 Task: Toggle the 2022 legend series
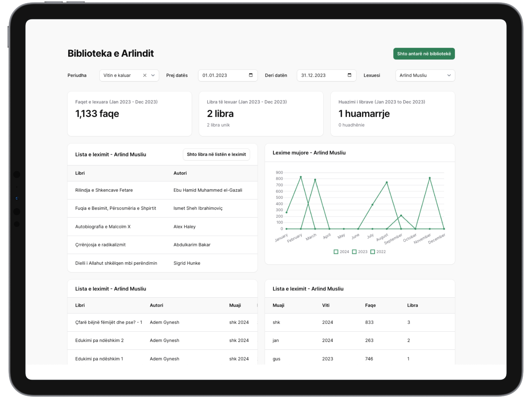pyautogui.click(x=378, y=252)
